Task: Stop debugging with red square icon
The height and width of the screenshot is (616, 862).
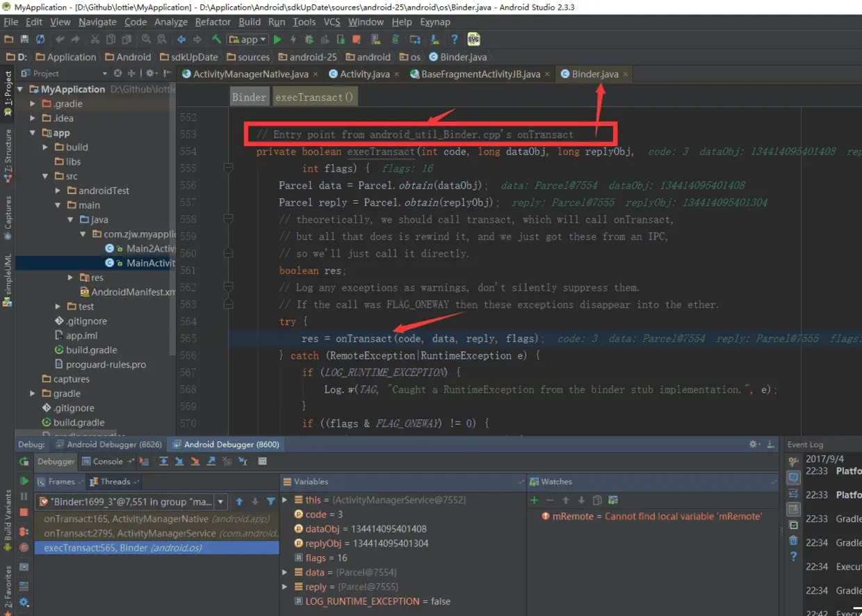Action: [x=24, y=512]
